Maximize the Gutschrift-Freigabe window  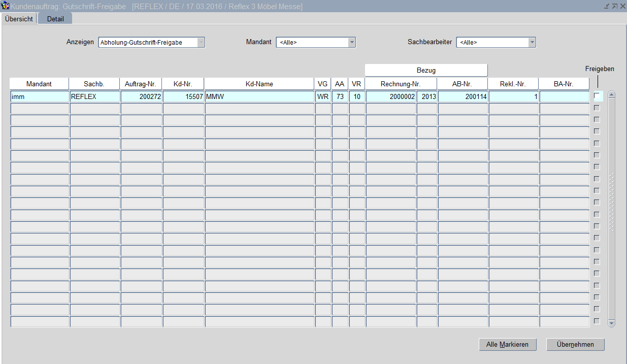[614, 6]
